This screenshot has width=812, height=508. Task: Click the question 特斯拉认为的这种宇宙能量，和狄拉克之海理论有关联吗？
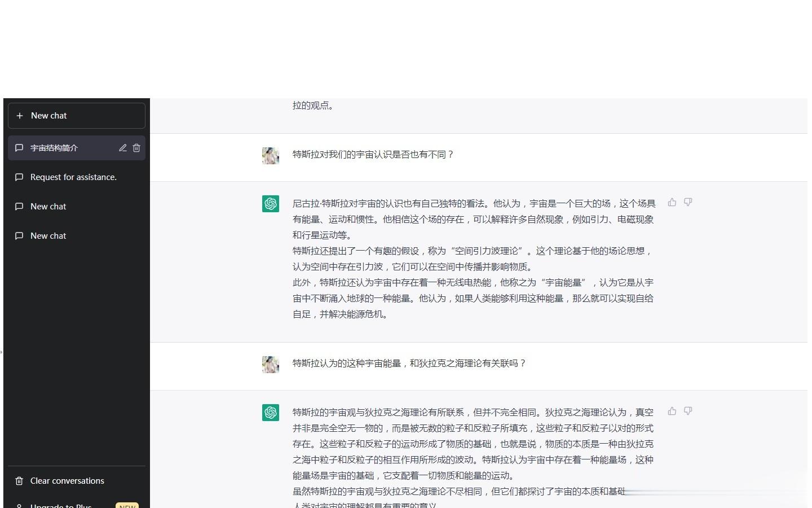point(409,364)
